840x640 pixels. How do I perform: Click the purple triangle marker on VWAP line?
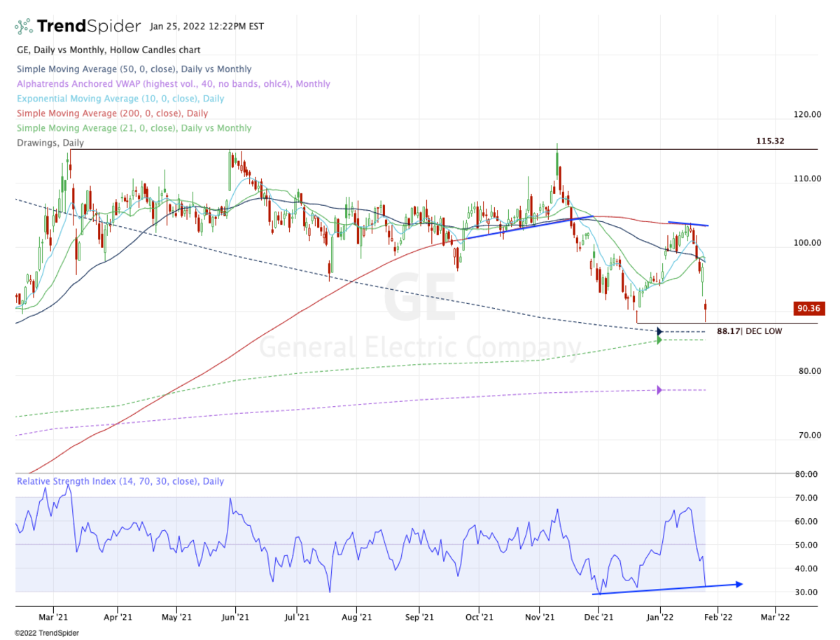tap(659, 390)
